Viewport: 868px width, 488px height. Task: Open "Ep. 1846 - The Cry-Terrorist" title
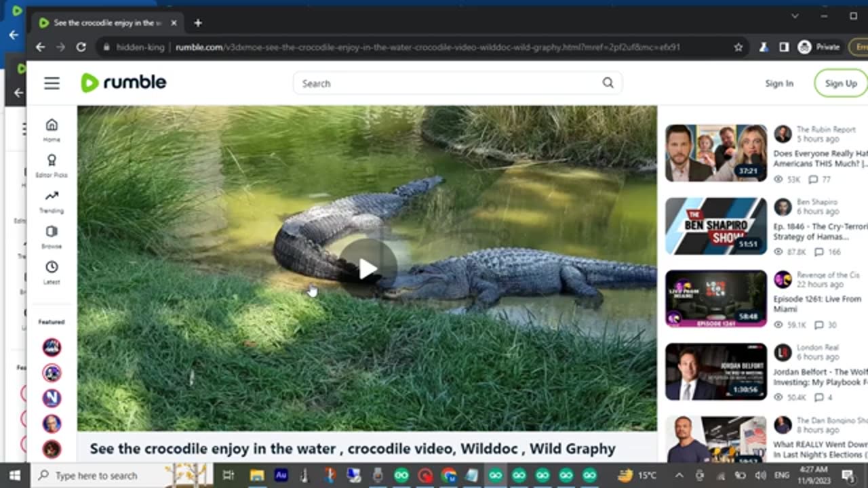tap(821, 231)
